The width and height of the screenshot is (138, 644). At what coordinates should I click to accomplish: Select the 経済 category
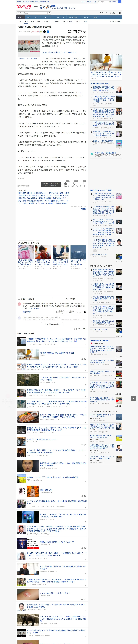tap(39, 21)
